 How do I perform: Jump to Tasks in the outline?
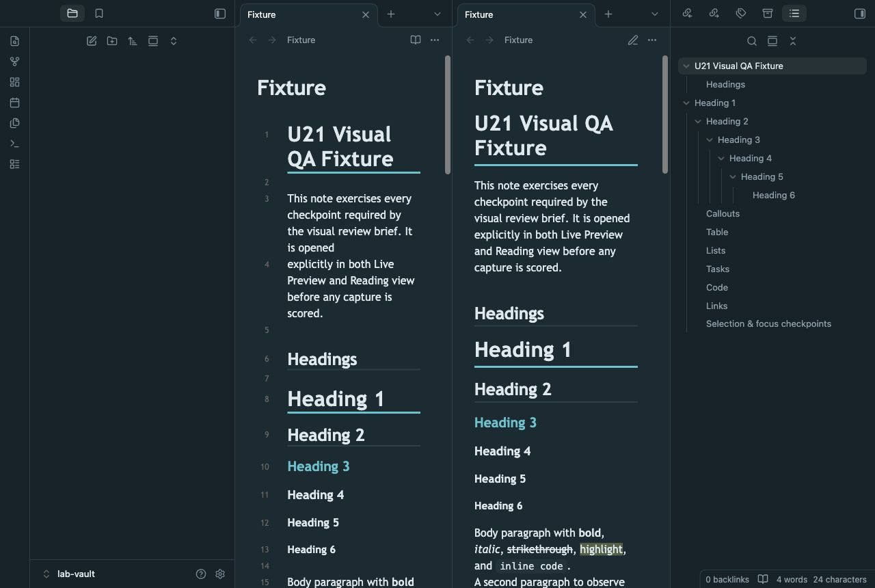(718, 269)
